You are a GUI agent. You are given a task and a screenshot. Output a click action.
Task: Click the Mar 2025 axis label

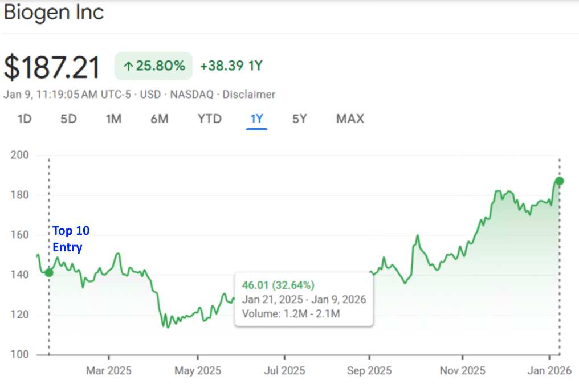[108, 371]
